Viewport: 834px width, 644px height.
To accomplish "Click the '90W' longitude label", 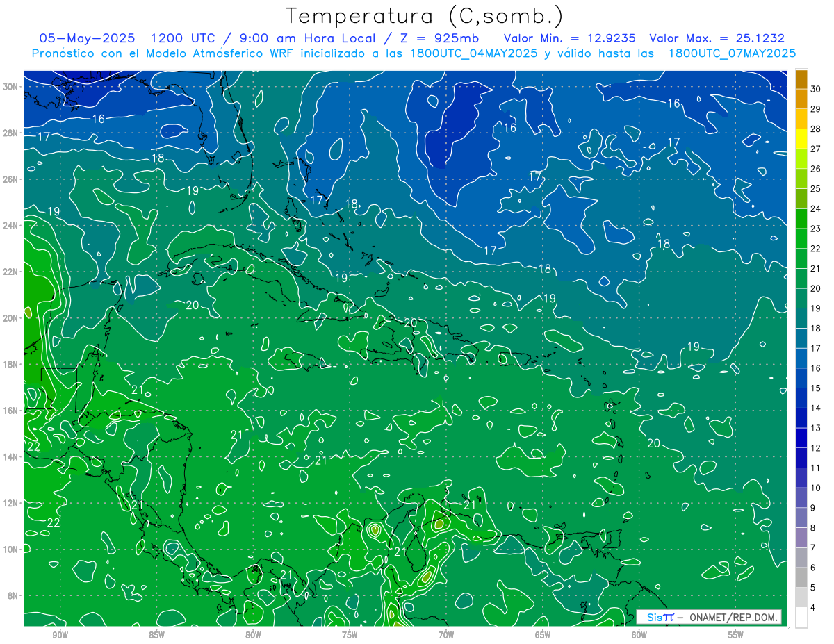I will (x=60, y=635).
